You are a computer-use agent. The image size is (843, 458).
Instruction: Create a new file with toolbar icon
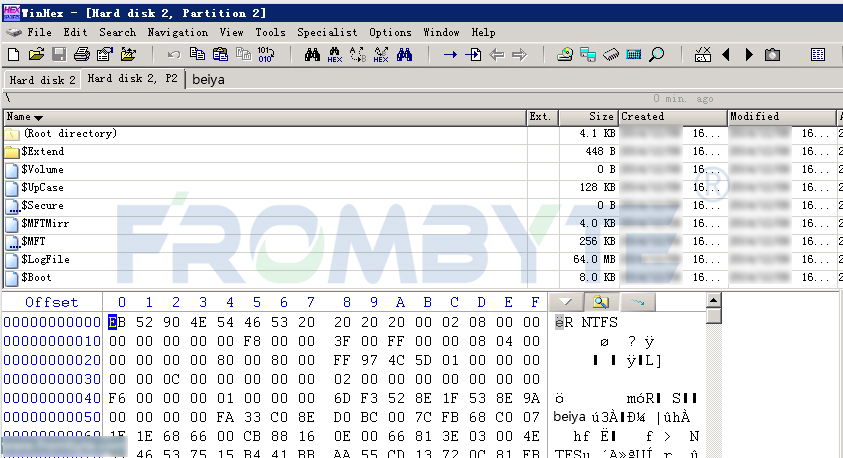(14, 54)
